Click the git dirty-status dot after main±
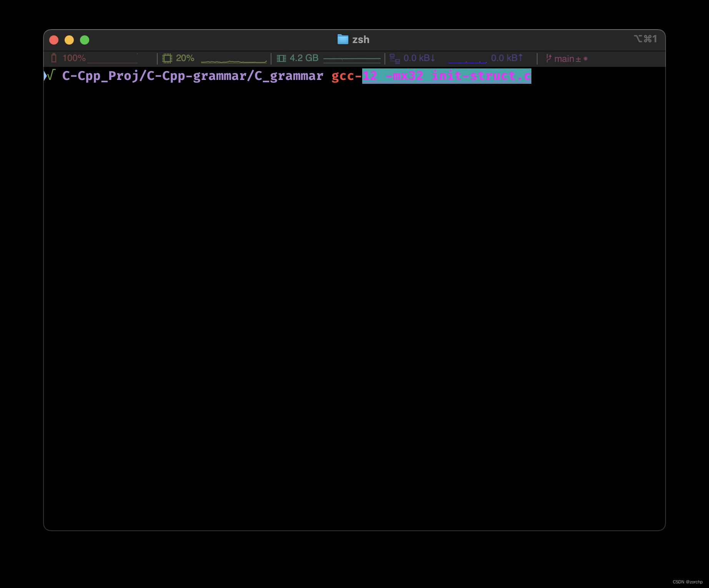Screen dimensions: 709x588 tap(586, 59)
